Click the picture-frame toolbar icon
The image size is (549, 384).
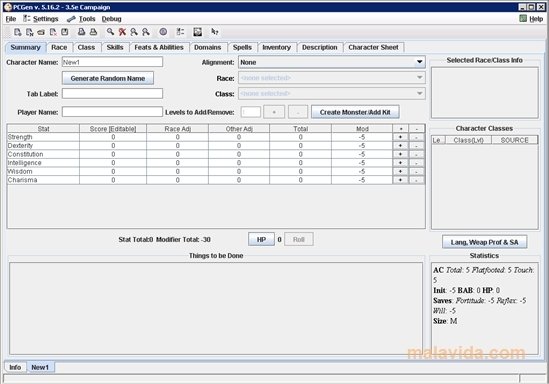tap(197, 32)
